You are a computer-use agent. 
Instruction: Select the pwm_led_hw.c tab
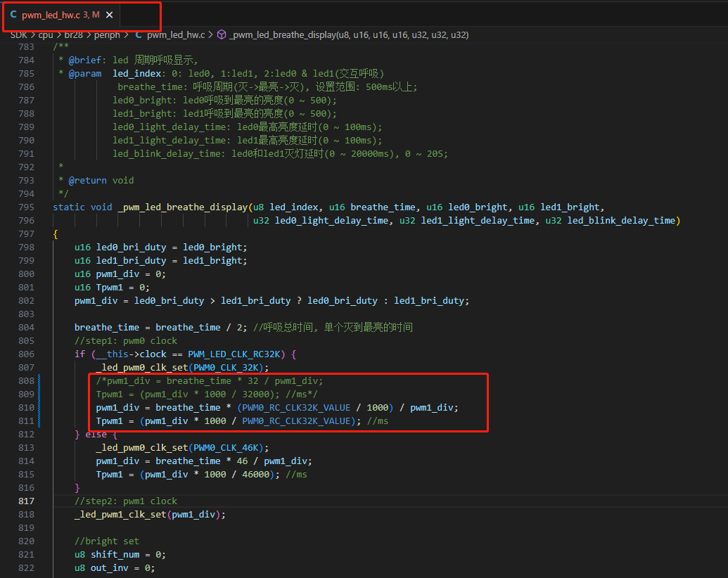[61, 15]
